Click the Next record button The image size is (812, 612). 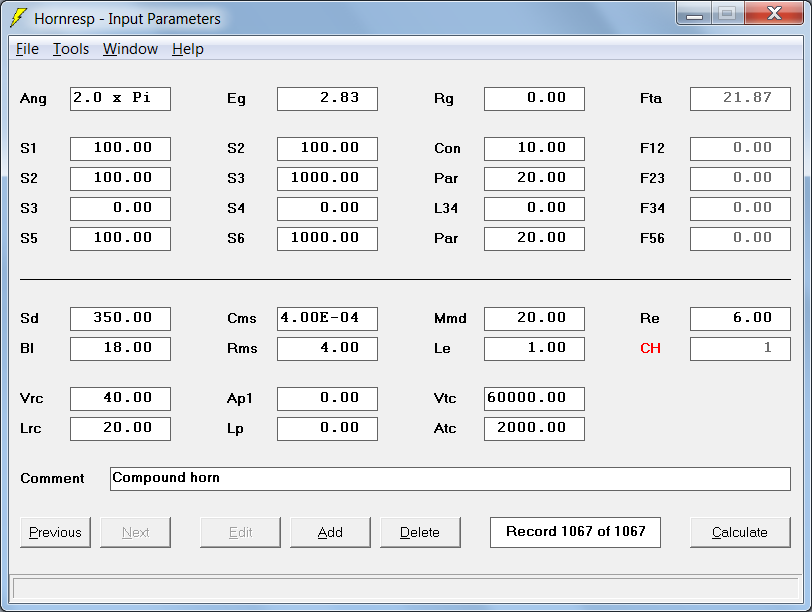pyautogui.click(x=135, y=532)
